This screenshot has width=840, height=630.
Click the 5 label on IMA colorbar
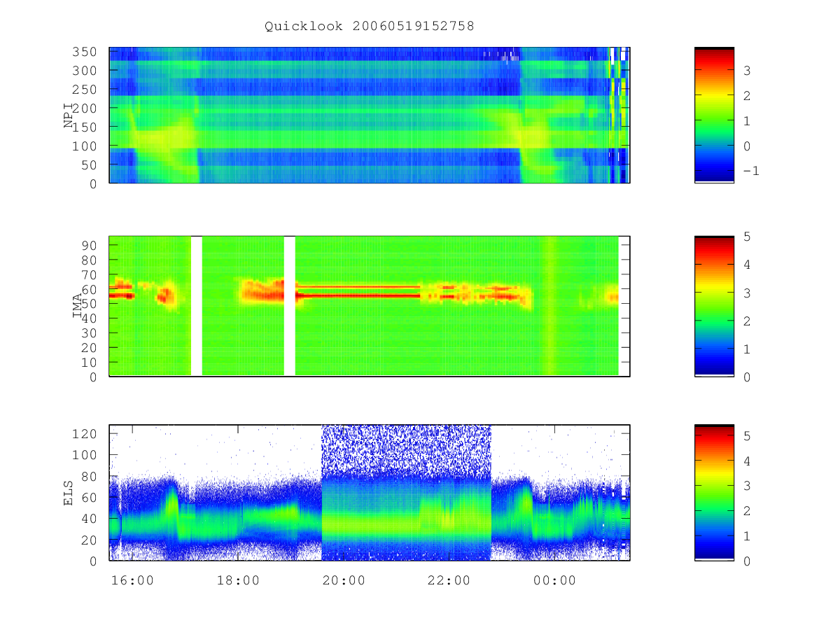(748, 237)
